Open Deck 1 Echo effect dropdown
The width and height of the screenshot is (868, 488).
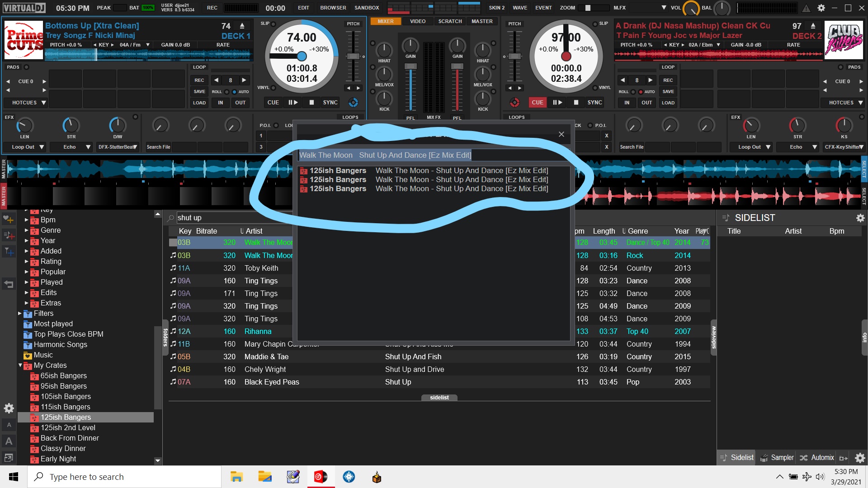[x=71, y=147]
